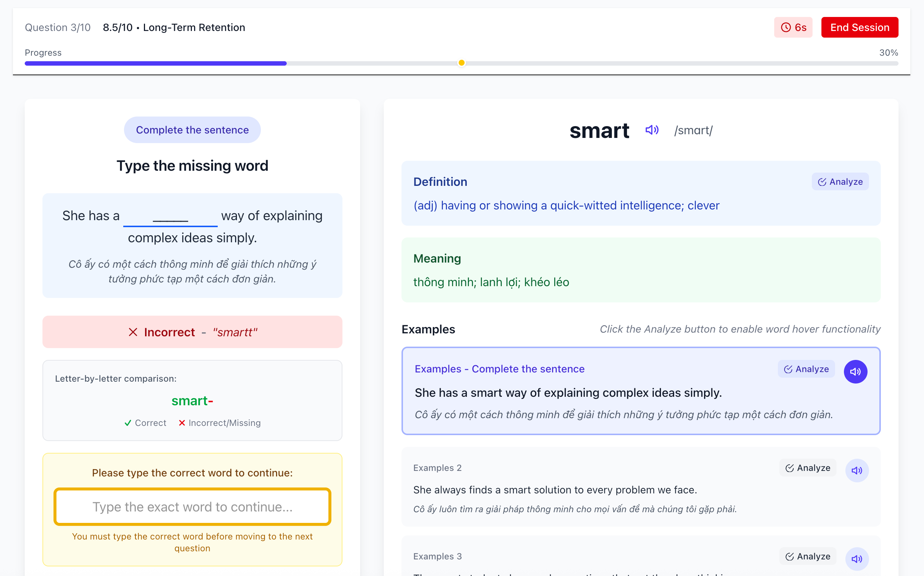This screenshot has width=924, height=576.
Task: Click the exact word input field
Action: pyautogui.click(x=192, y=507)
